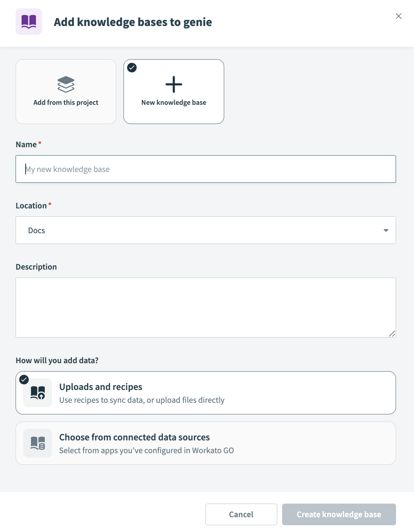Viewport: 414px width, 532px height.
Task: Click the book upload icon beside Uploads and recipes
Action: click(37, 392)
